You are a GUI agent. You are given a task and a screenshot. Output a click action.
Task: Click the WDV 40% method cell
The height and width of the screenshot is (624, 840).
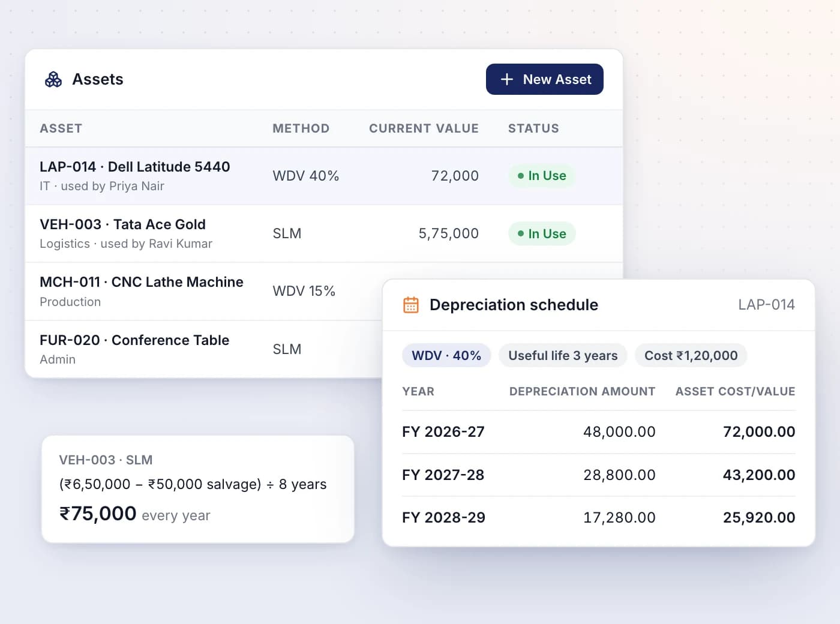306,176
